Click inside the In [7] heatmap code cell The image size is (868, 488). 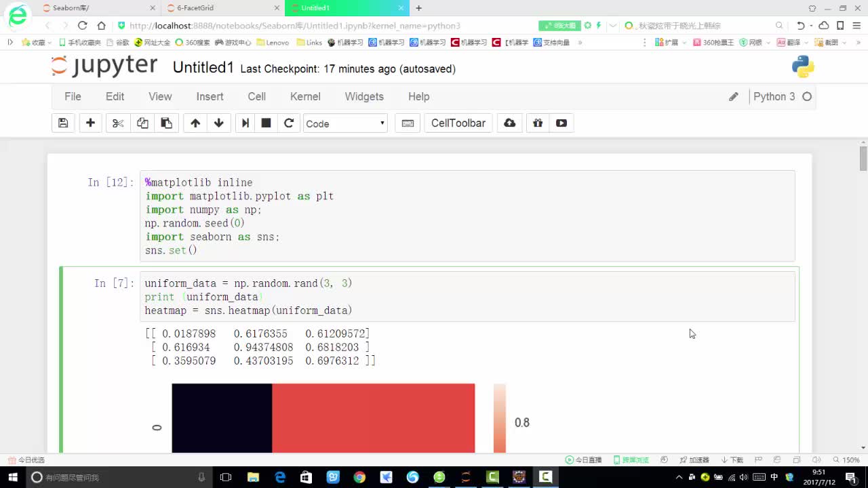467,297
